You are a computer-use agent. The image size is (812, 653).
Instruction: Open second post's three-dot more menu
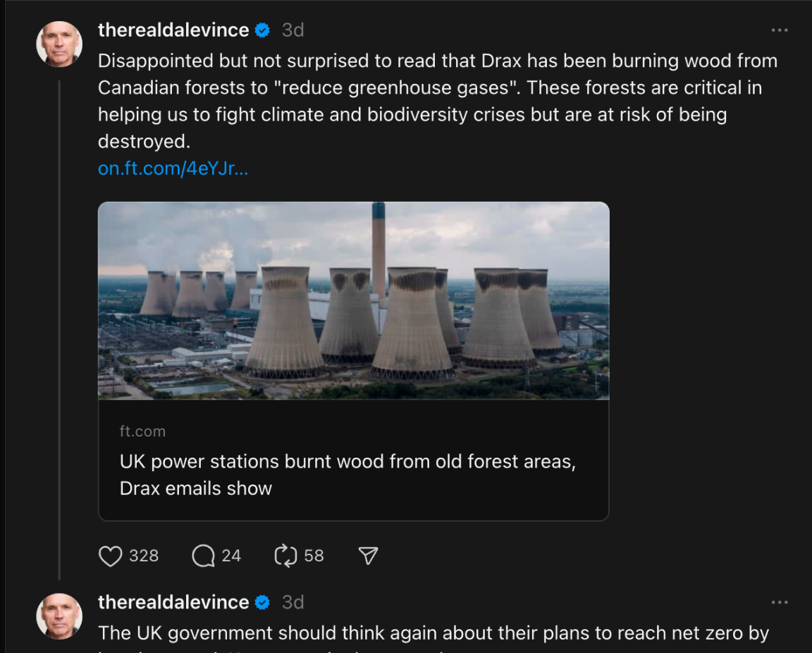coord(779,602)
